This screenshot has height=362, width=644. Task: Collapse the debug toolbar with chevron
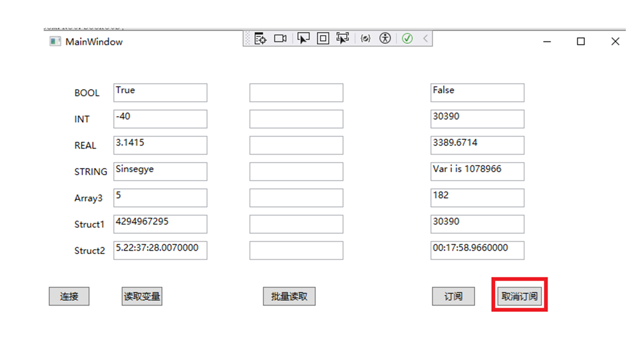[x=425, y=39]
